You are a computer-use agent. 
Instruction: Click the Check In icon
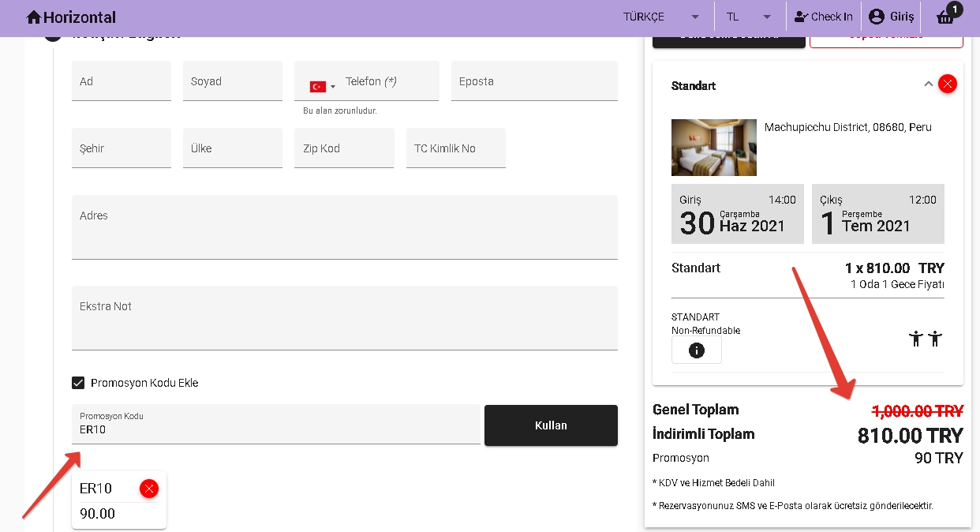(x=801, y=17)
